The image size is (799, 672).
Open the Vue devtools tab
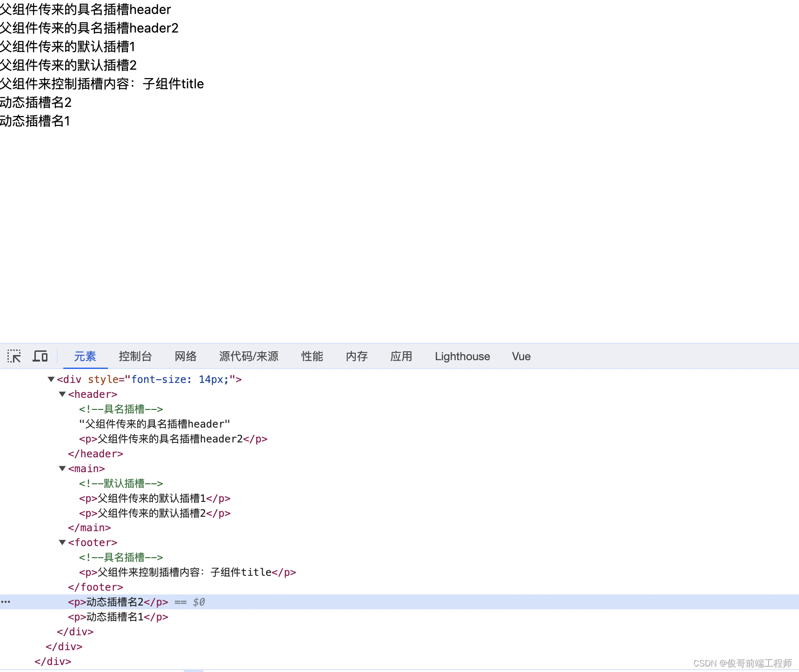pyautogui.click(x=521, y=356)
